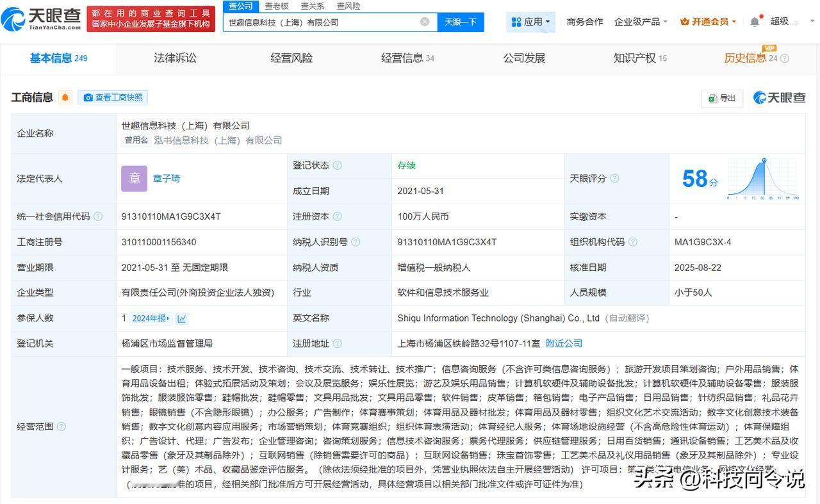Click the English name Shiqu Information Technology
Viewport: 820px width, 504px height.
pos(498,318)
